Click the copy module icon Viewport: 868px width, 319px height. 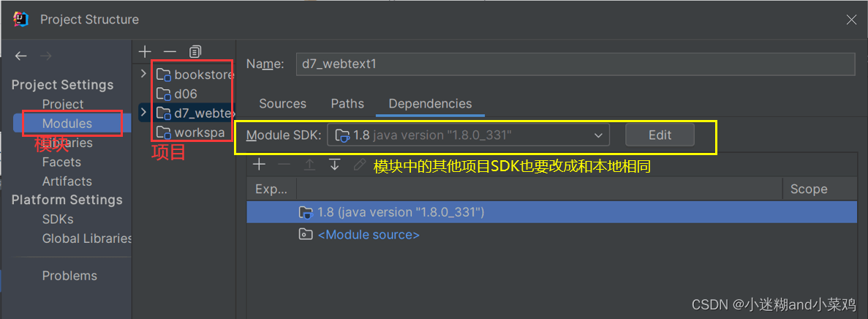195,52
